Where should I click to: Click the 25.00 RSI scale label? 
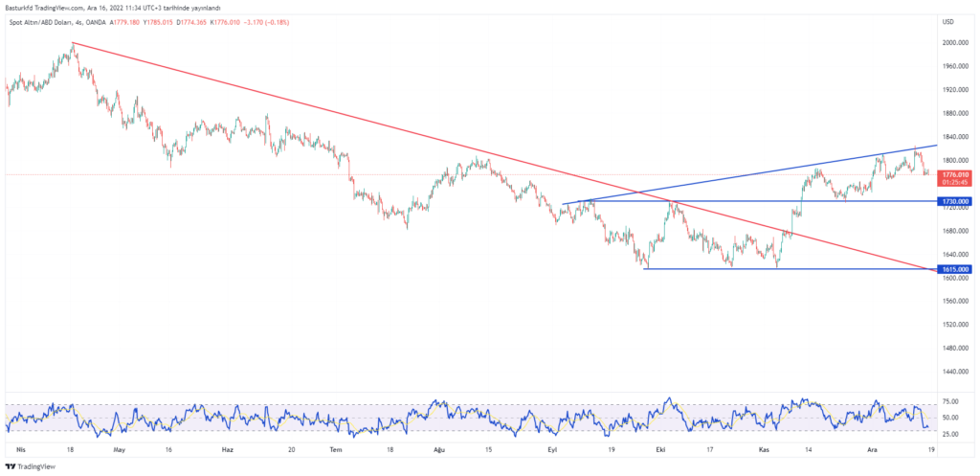[950, 434]
